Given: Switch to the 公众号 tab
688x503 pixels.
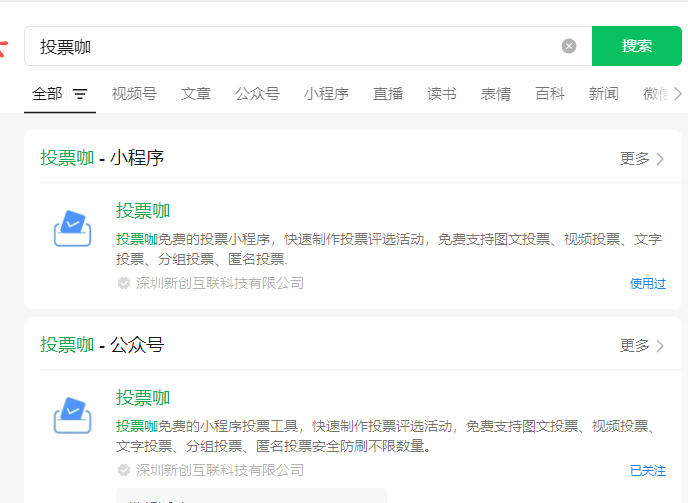Looking at the screenshot, I should point(257,93).
